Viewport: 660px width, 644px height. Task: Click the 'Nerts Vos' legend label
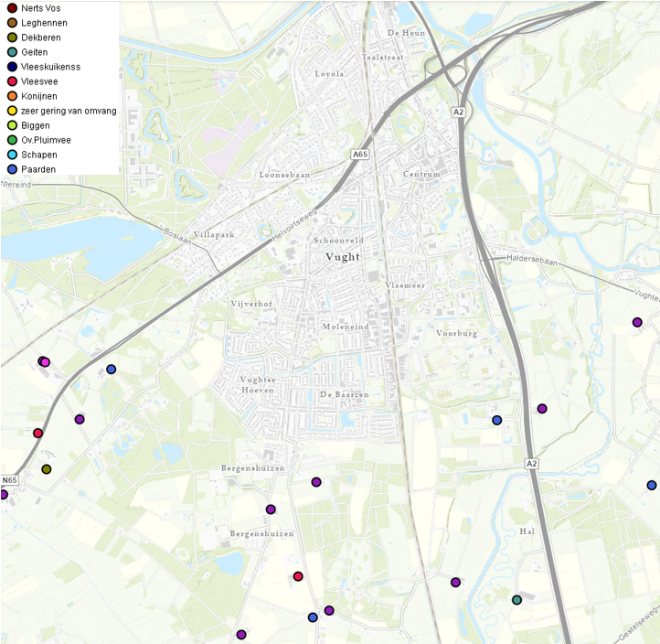41,8
